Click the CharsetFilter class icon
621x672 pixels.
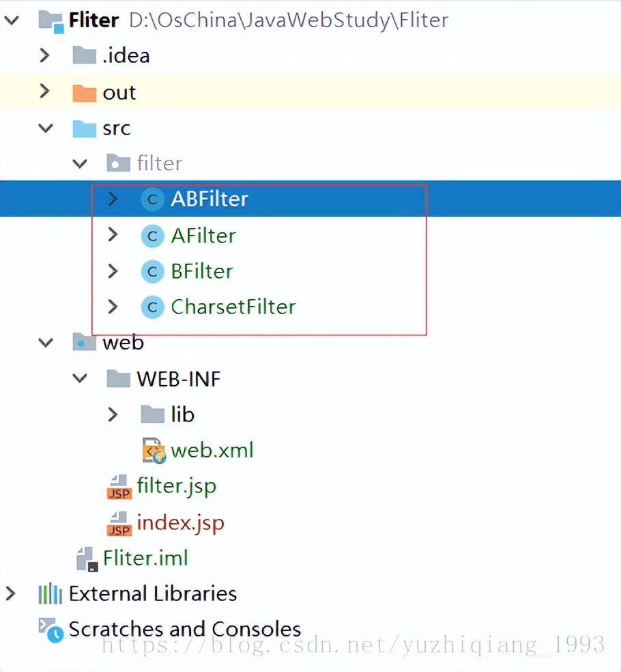tap(152, 307)
